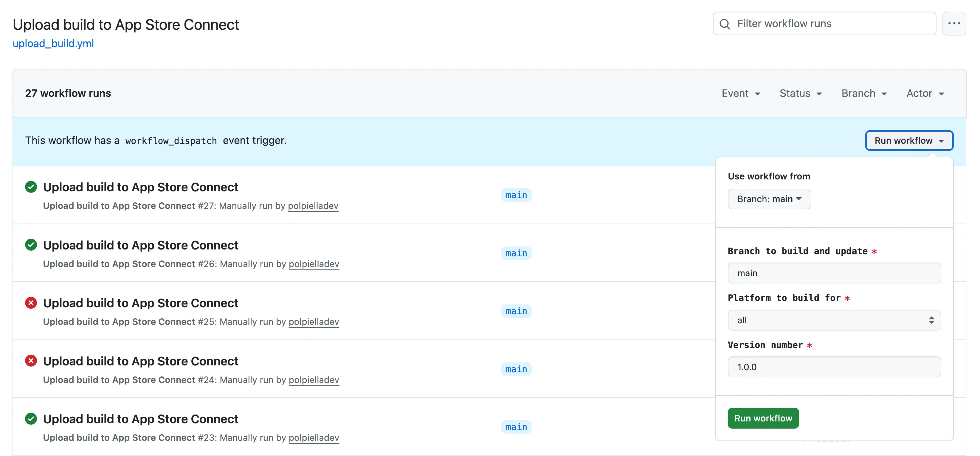Open the Platform to build for select
The image size is (980, 456).
pyautogui.click(x=834, y=320)
